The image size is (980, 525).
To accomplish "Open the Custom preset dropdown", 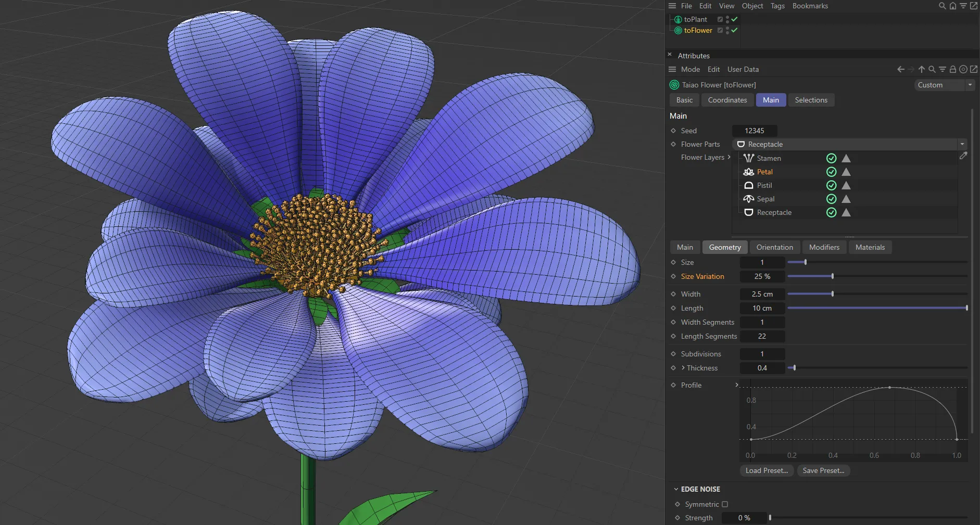I will pos(969,85).
